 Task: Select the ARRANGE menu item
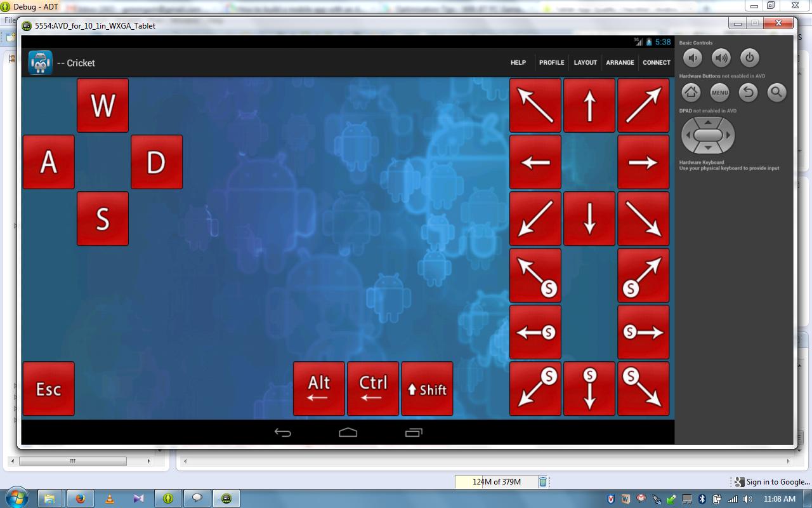pyautogui.click(x=620, y=62)
